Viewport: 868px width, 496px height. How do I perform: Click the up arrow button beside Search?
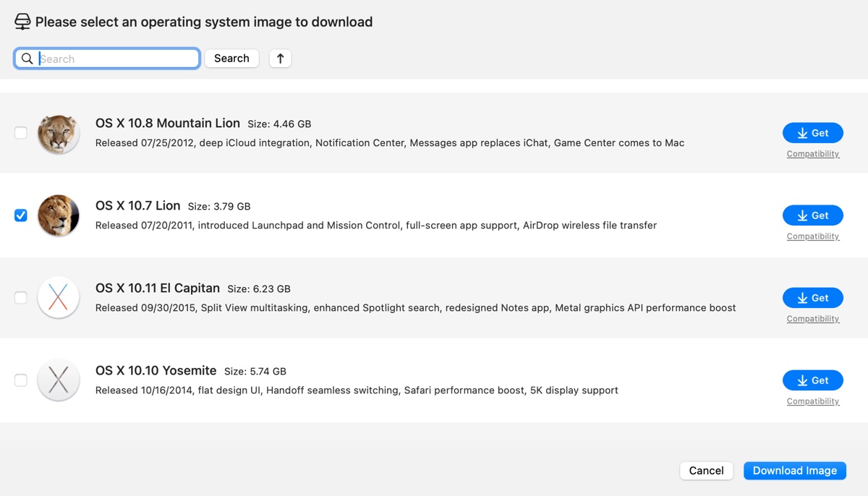(x=280, y=59)
